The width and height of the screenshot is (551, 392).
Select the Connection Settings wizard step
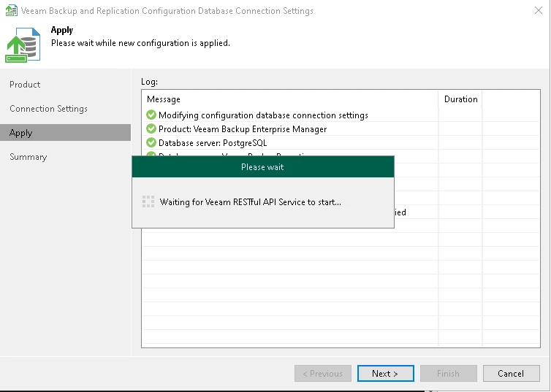pyautogui.click(x=48, y=109)
